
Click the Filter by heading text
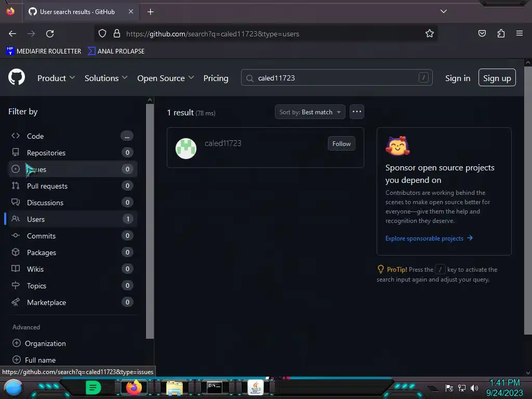coord(23,112)
